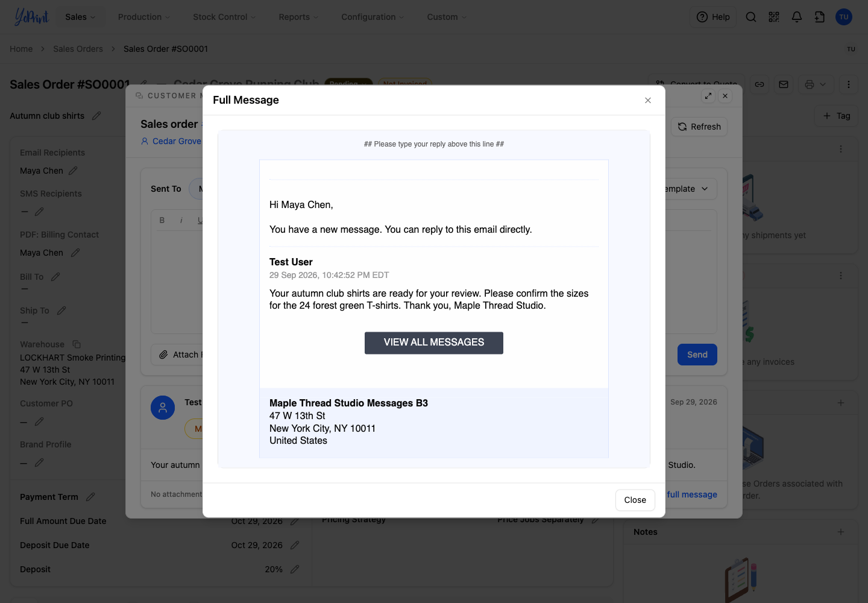This screenshot has width=868, height=603.
Task: Click VIEW ALL MESSAGES button in email
Action: (x=434, y=343)
